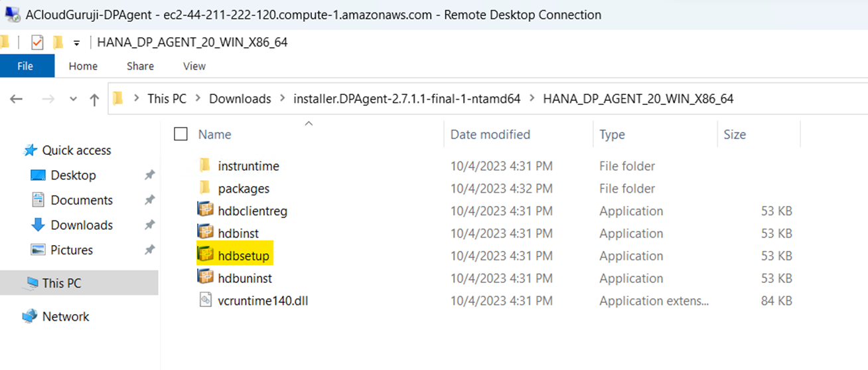Select This PC in navigation pane
Image resolution: width=868 pixels, height=370 pixels.
61,283
